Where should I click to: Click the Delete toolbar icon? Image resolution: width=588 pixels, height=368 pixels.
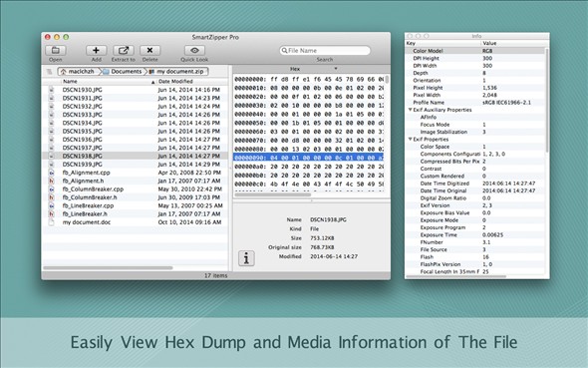(149, 50)
